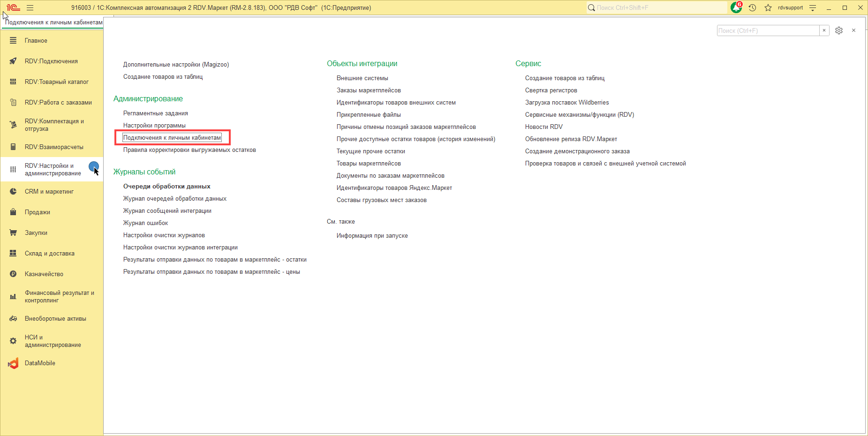Open Заказы маркетплейсов link
The width and height of the screenshot is (868, 436).
coord(369,90)
